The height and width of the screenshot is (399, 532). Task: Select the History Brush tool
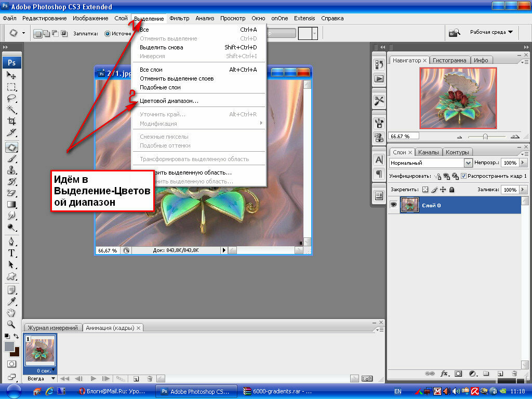11,181
